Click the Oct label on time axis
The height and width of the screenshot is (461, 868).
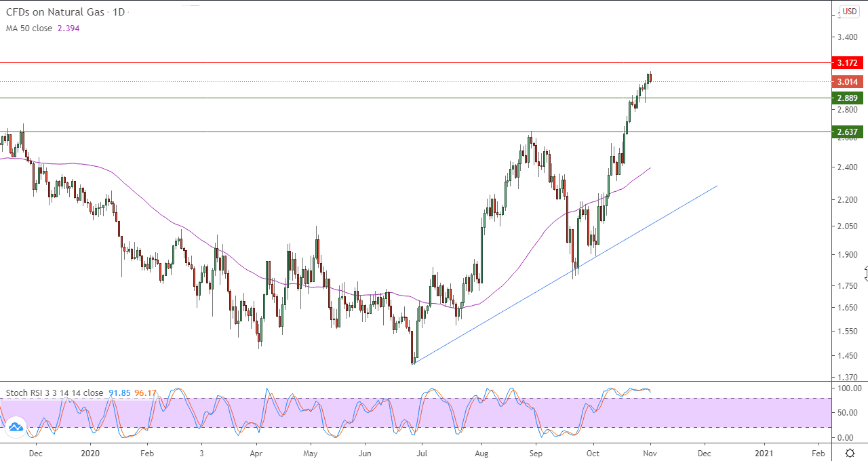pos(593,453)
